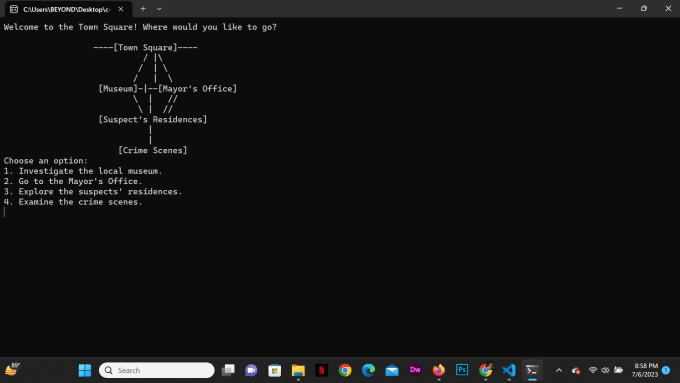Restore down the terminal window
680x383 pixels.
point(644,8)
